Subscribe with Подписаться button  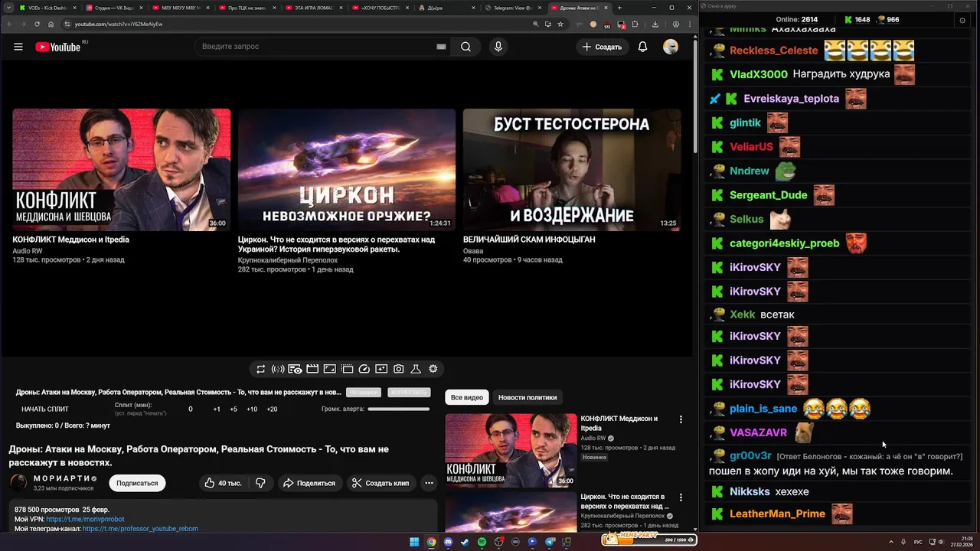tap(137, 483)
